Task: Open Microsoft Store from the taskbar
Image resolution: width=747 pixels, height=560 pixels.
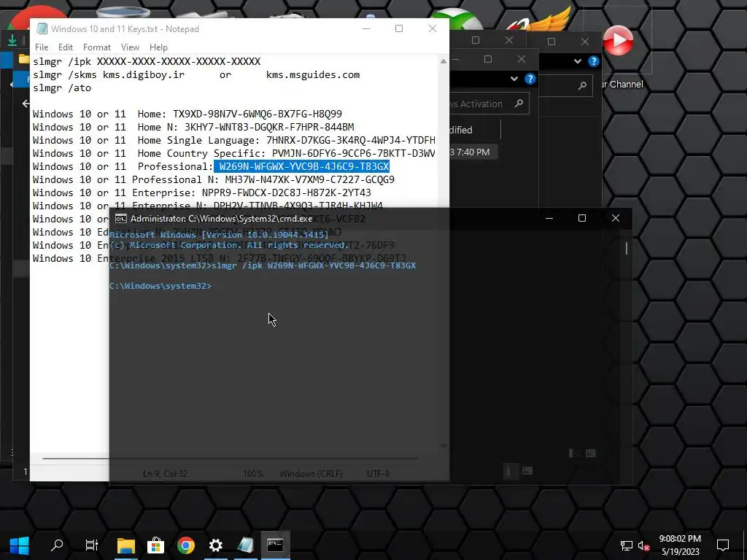Action: click(x=155, y=545)
